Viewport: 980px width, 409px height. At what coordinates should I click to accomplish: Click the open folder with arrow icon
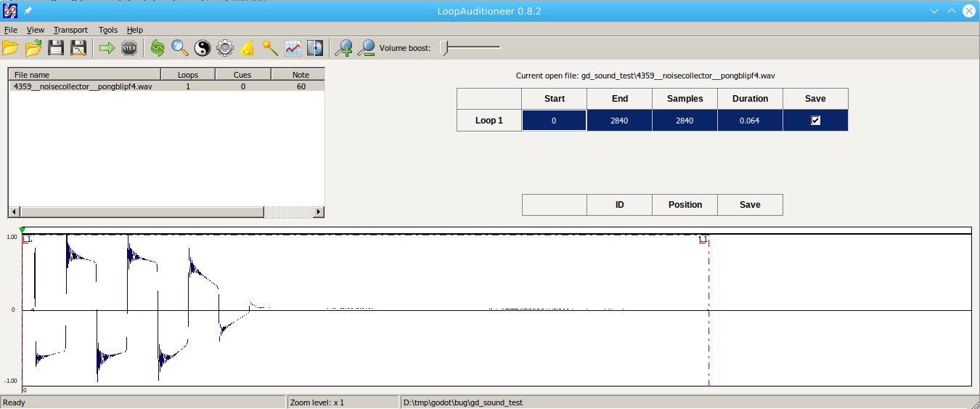(33, 49)
